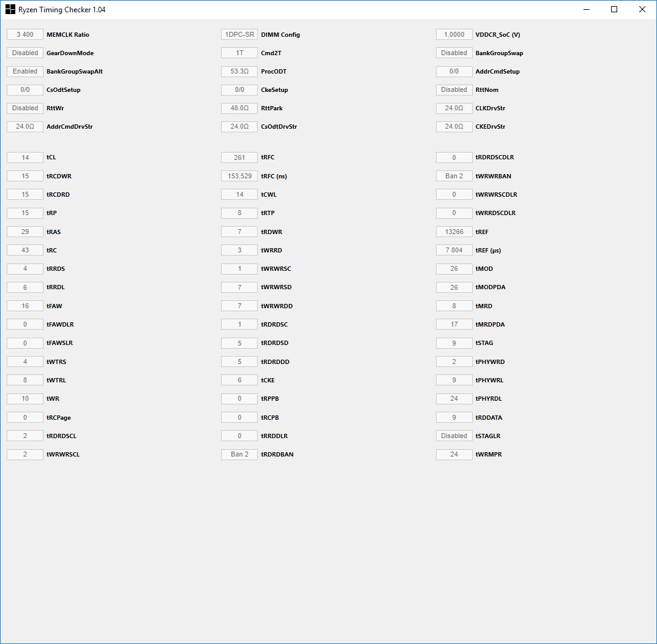Viewport: 657px width, 644px height.
Task: Click the RttNom Disabled field
Action: pos(454,89)
